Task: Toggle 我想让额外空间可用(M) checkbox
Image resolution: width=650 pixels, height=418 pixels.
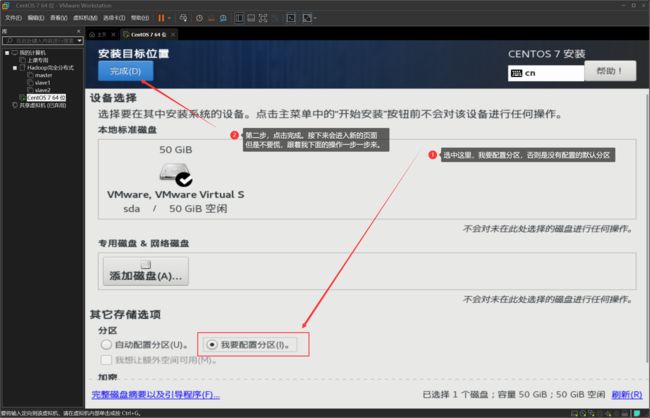Action: pos(106,360)
